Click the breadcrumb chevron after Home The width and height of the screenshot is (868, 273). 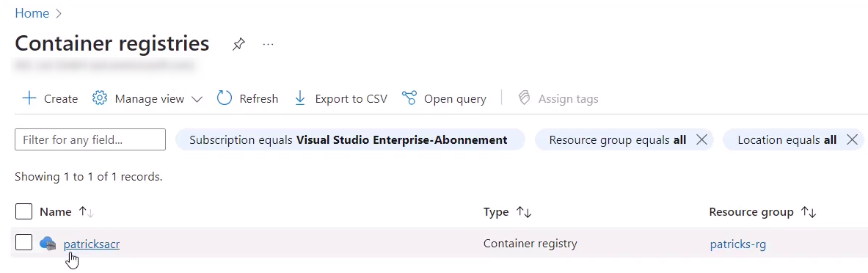pos(59,14)
